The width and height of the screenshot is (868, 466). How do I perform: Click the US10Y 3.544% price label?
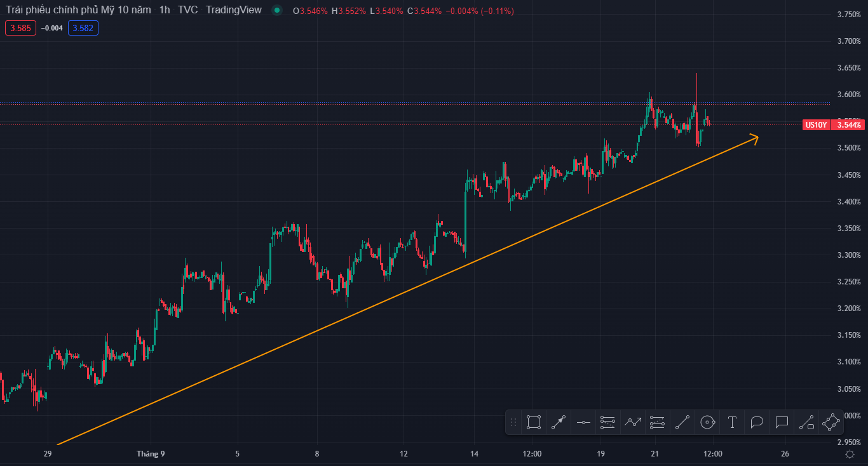833,125
